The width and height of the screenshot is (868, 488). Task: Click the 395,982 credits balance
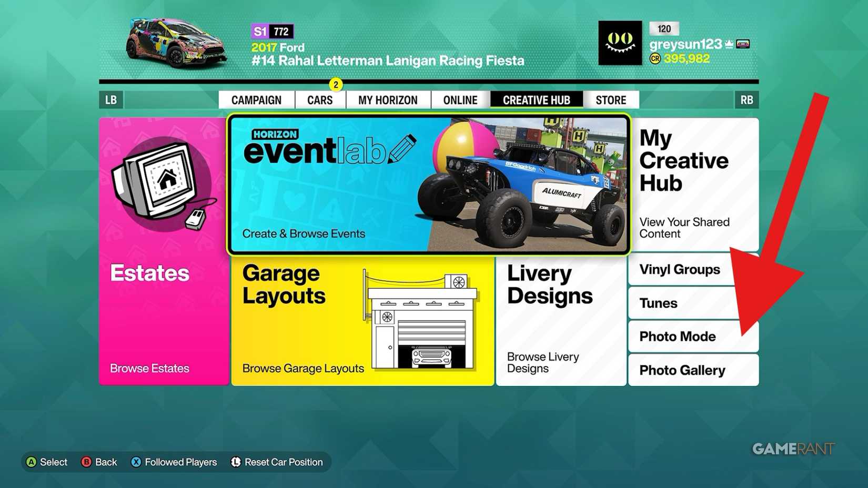[687, 59]
